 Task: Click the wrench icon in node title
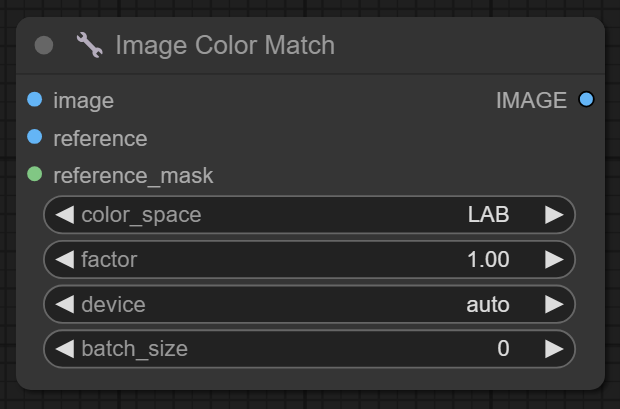(90, 45)
